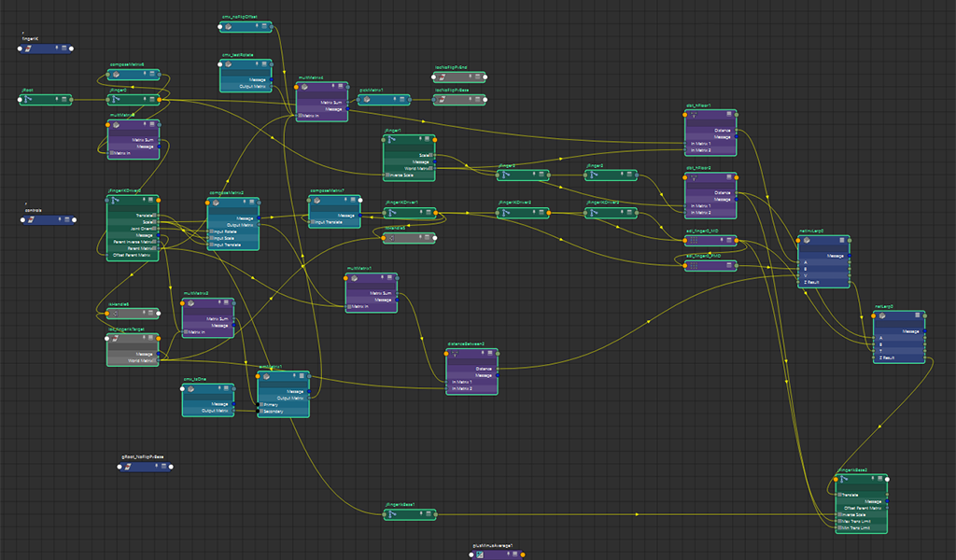Select the Offset Parent Matrix row on jFingerIKDriver0

(133, 255)
